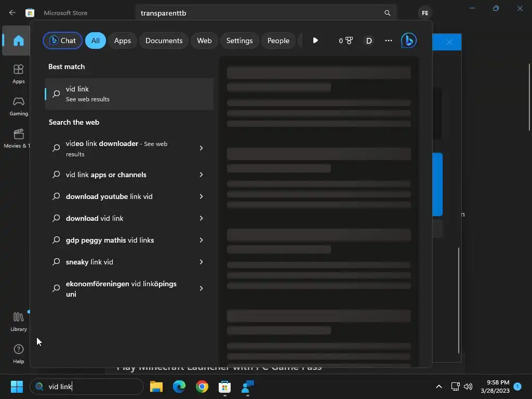Switch to the Settings filter tab
This screenshot has height=399, width=532.
[240, 41]
